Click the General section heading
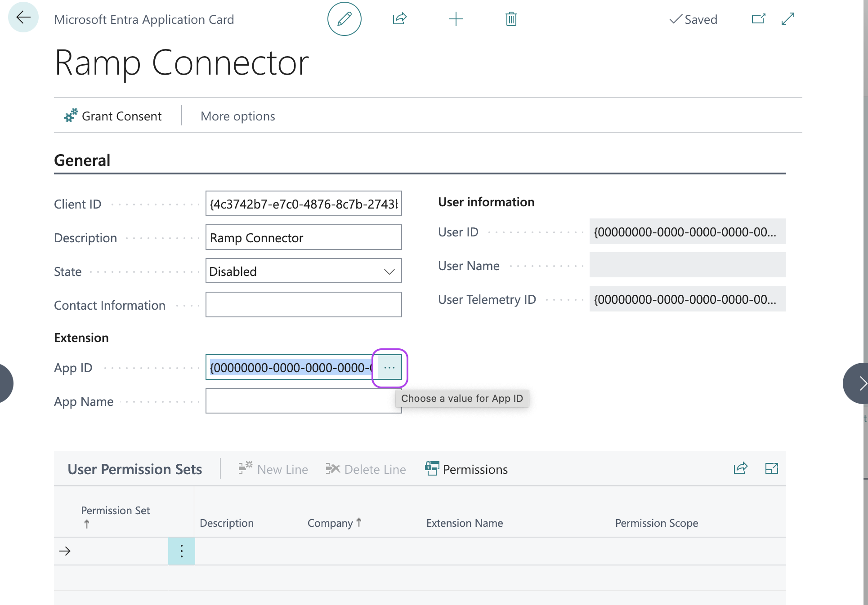Screen dimensions: 868x605 click(82, 160)
